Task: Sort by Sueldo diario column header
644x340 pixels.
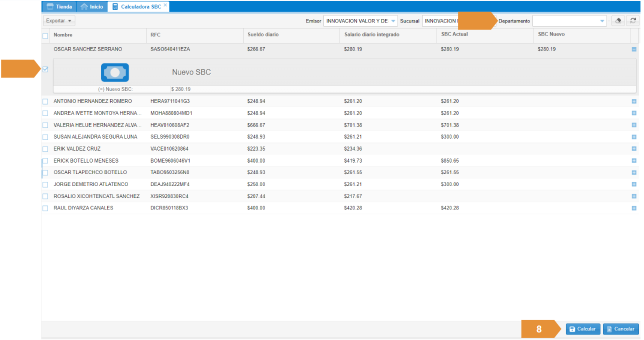Action: tap(263, 34)
